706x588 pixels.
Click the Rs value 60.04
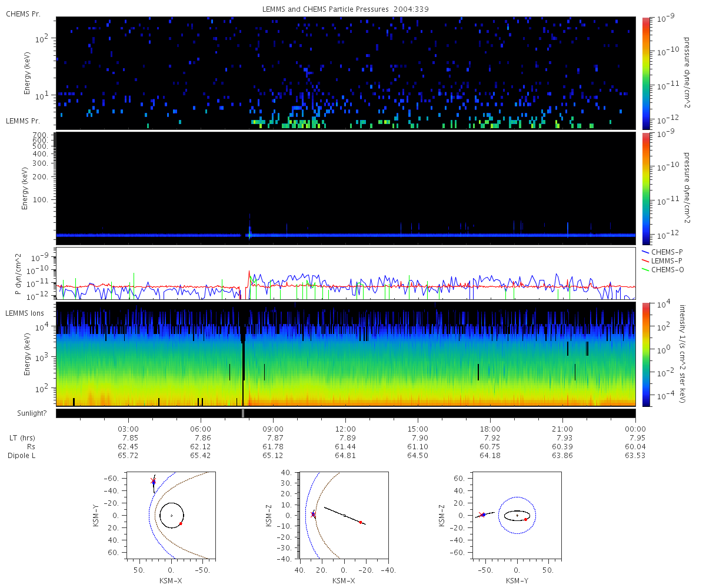click(x=636, y=447)
